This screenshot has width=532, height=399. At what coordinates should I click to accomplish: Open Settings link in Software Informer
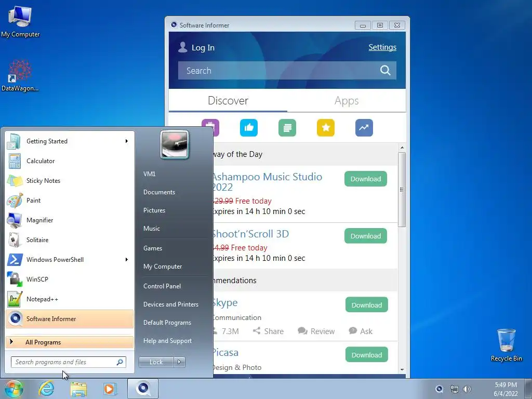tap(382, 47)
